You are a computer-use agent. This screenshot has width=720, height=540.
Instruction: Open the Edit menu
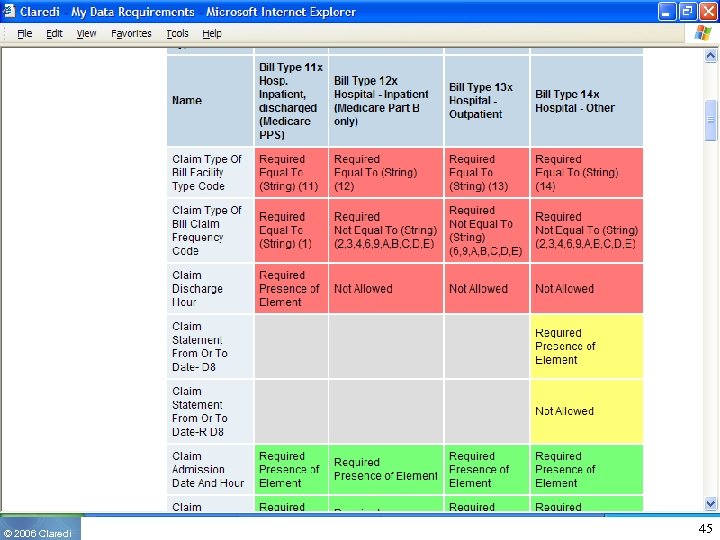[54, 34]
